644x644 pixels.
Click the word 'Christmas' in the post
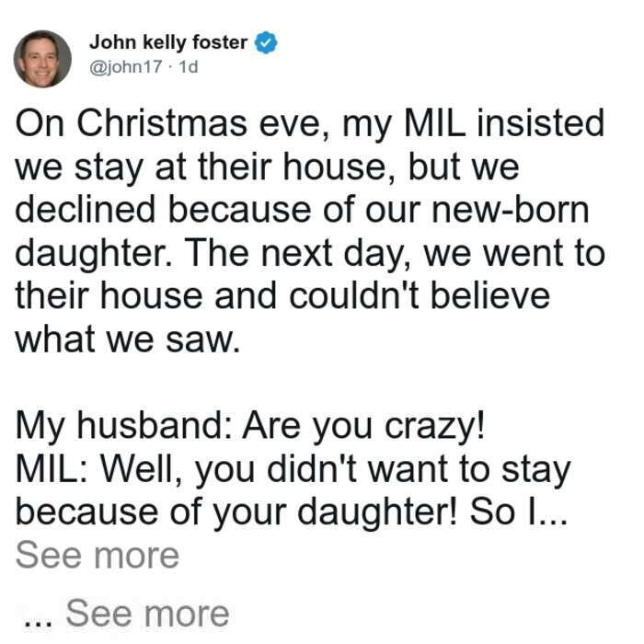tap(162, 123)
